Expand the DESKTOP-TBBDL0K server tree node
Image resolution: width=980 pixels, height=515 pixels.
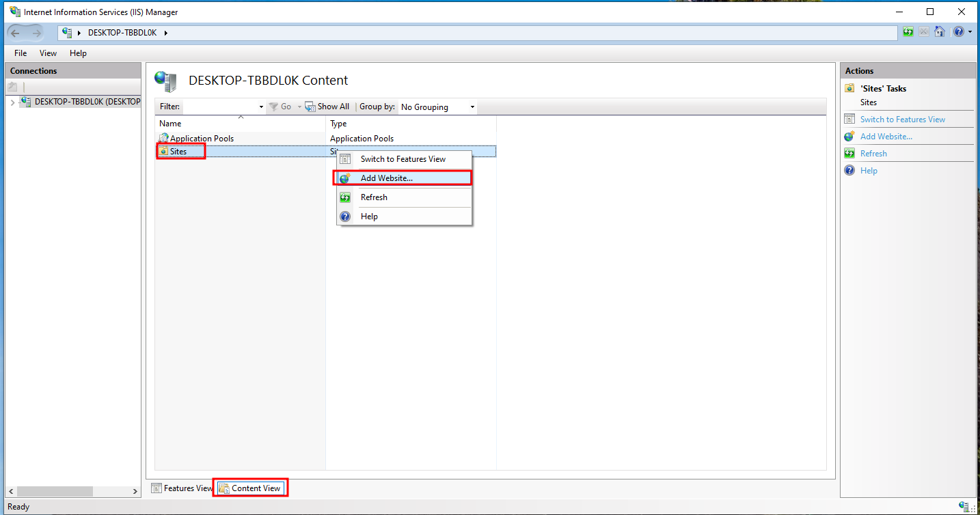12,102
